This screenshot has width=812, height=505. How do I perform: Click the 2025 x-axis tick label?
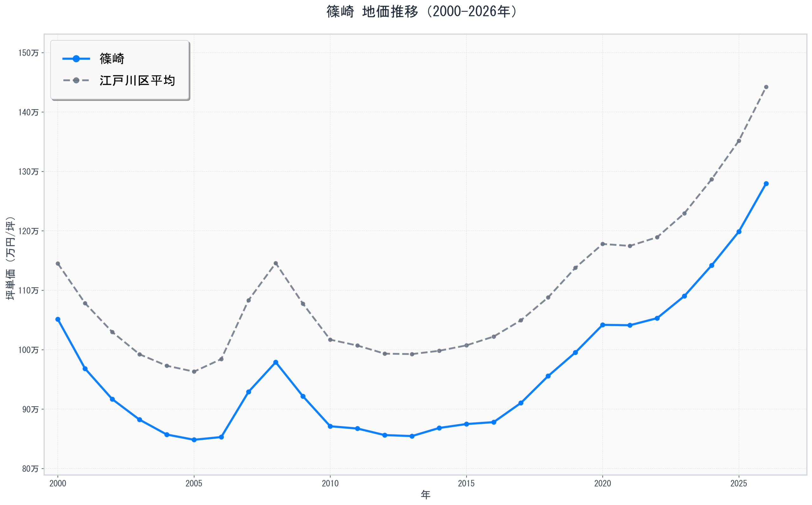(x=739, y=483)
